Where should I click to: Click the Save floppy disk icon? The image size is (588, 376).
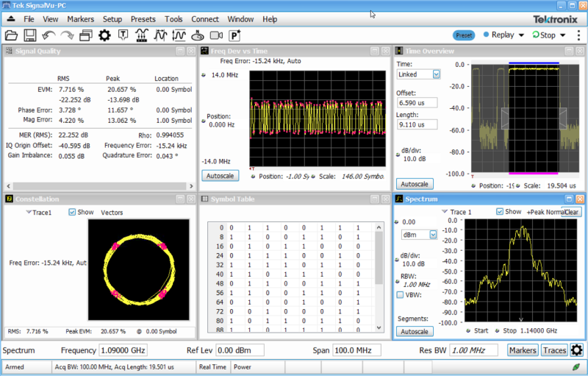tap(30, 35)
